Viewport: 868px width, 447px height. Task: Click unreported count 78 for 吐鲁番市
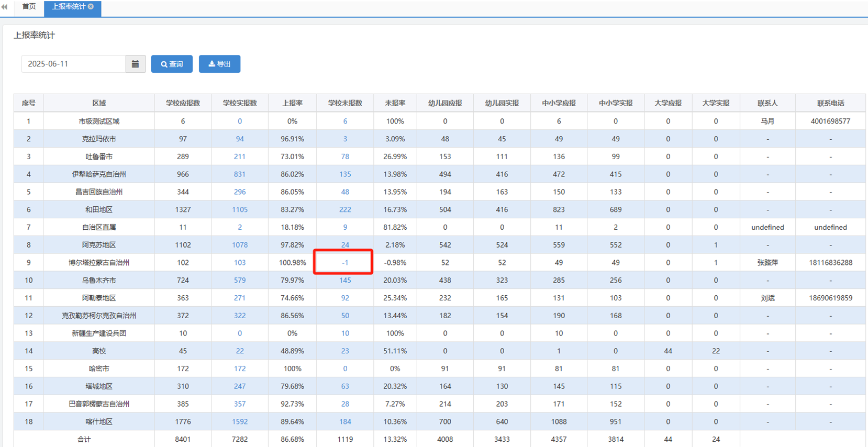click(344, 157)
